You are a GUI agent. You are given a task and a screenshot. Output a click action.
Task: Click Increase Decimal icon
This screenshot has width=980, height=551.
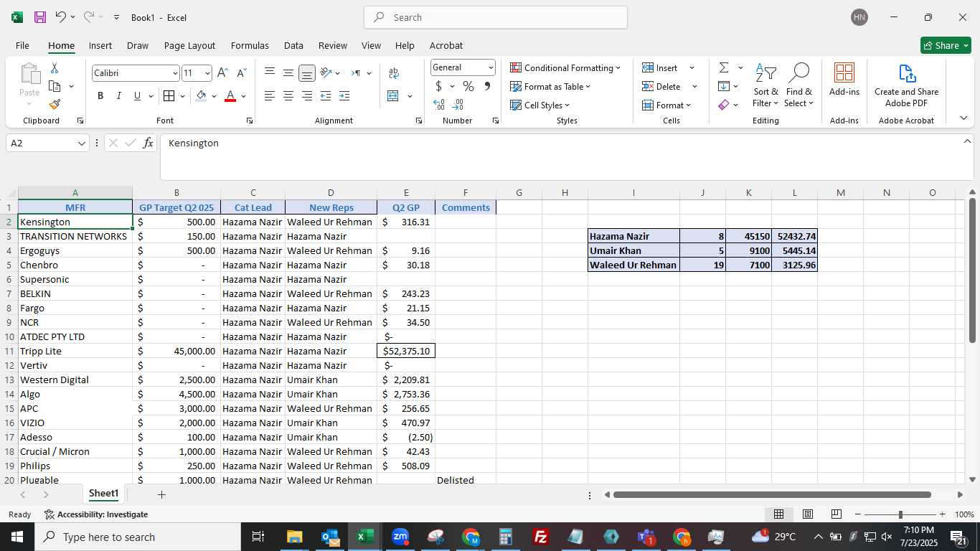(x=439, y=105)
